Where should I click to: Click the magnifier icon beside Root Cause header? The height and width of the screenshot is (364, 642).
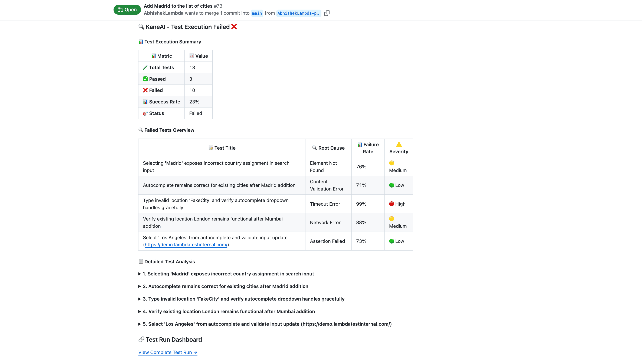[x=314, y=148]
